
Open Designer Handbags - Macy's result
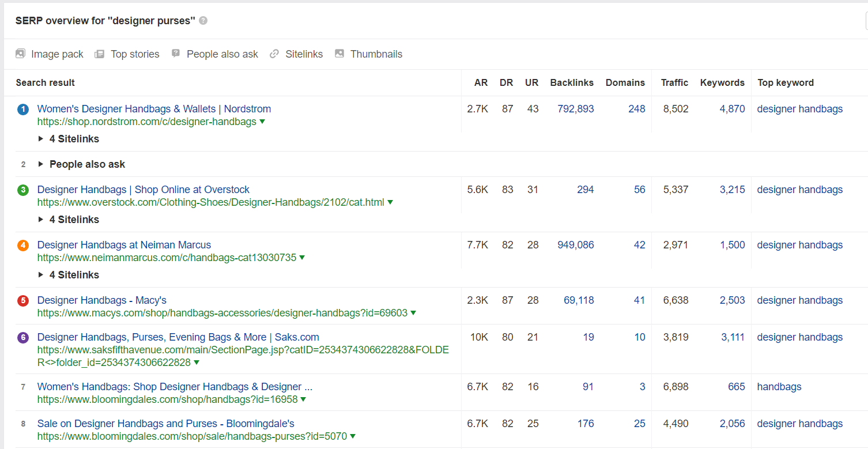(102, 300)
